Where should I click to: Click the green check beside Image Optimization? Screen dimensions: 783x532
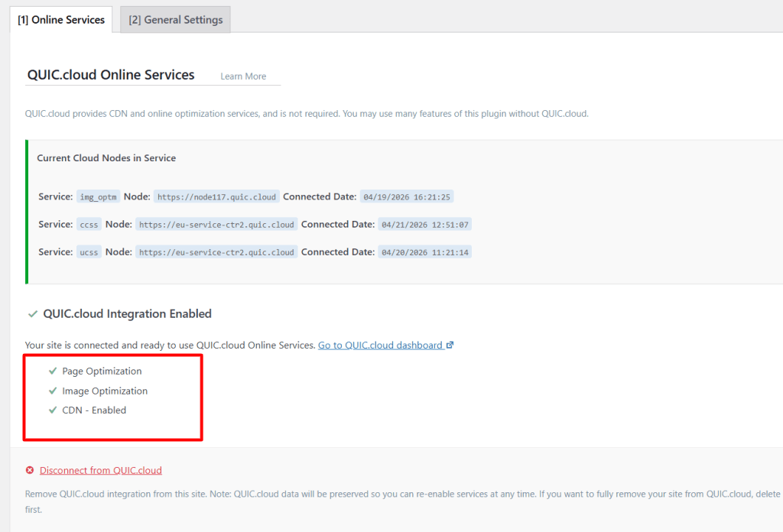51,391
